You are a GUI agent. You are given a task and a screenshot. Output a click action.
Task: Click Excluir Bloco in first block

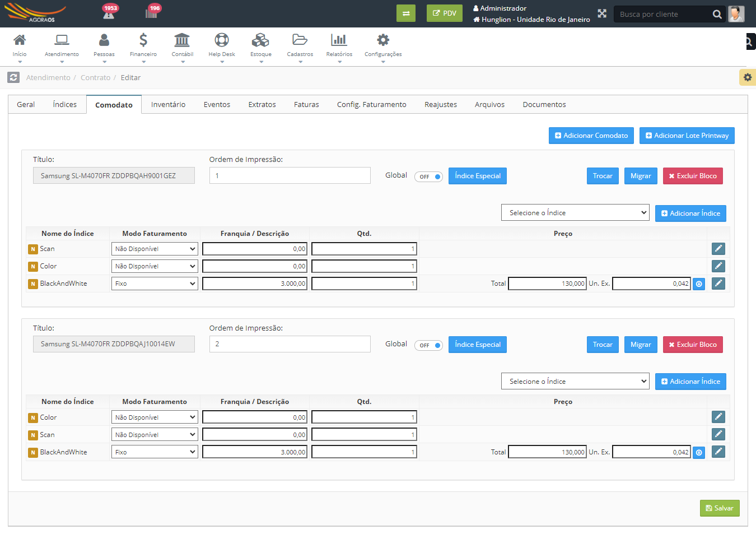[693, 176]
